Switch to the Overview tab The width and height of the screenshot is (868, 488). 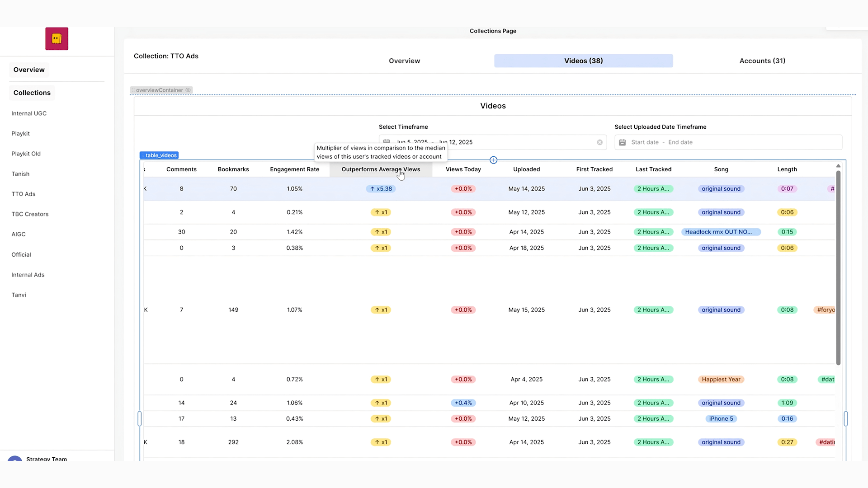pyautogui.click(x=404, y=61)
